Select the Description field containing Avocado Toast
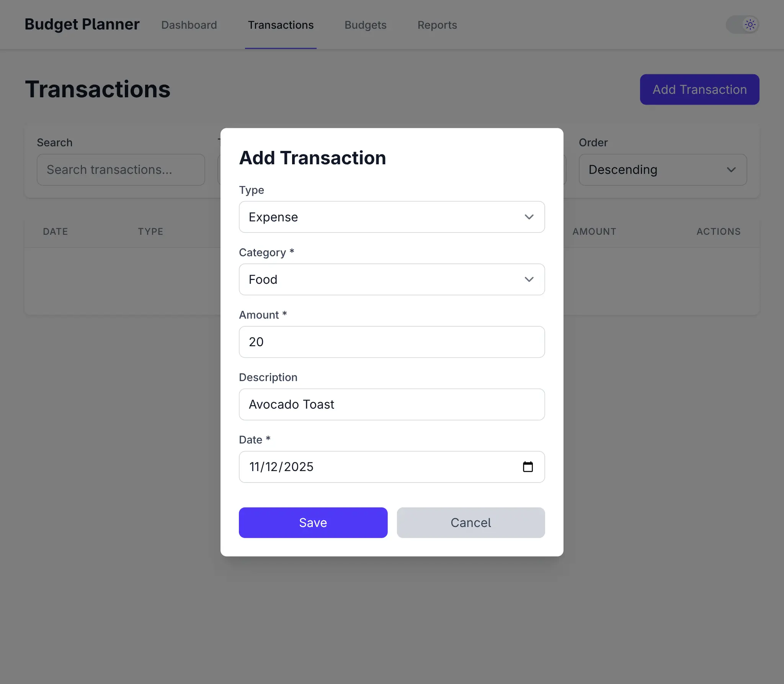This screenshot has width=784, height=684. coord(391,404)
